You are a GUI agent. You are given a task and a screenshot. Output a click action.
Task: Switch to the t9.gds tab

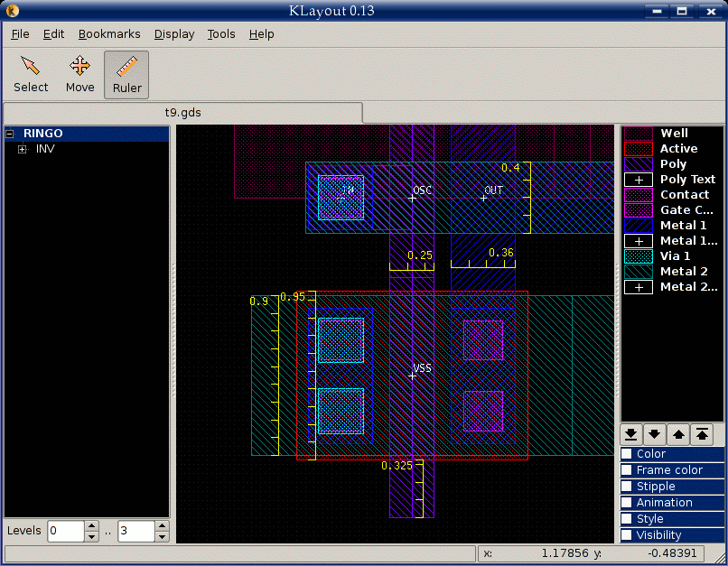[x=182, y=113]
